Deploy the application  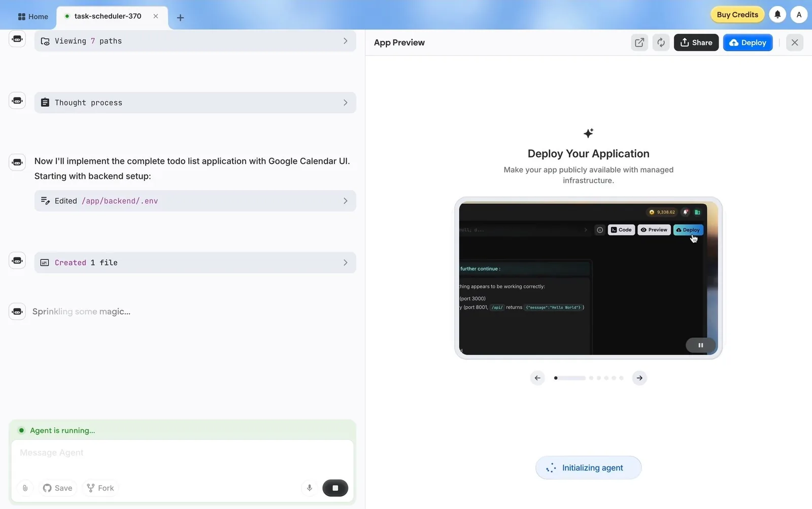coord(748,43)
